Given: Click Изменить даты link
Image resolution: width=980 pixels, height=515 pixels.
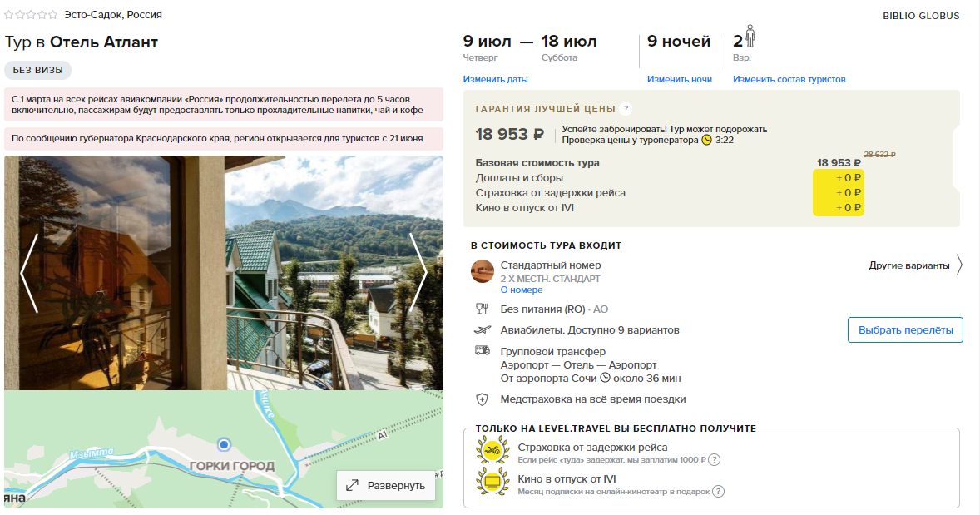Looking at the screenshot, I should (x=495, y=79).
